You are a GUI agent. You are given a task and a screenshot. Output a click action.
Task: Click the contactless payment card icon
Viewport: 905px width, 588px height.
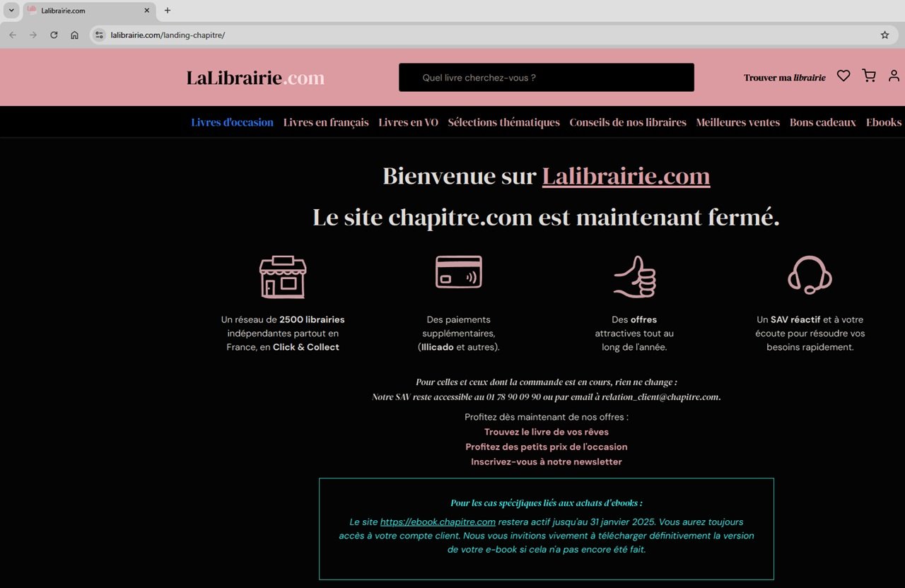[458, 271]
